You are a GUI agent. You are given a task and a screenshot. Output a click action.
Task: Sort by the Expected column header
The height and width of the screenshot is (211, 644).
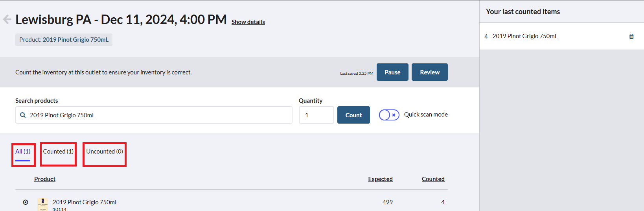pos(380,179)
